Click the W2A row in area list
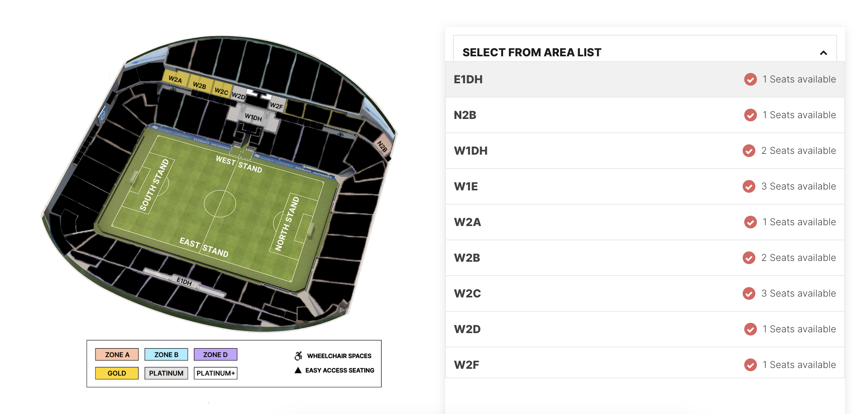 pyautogui.click(x=645, y=222)
